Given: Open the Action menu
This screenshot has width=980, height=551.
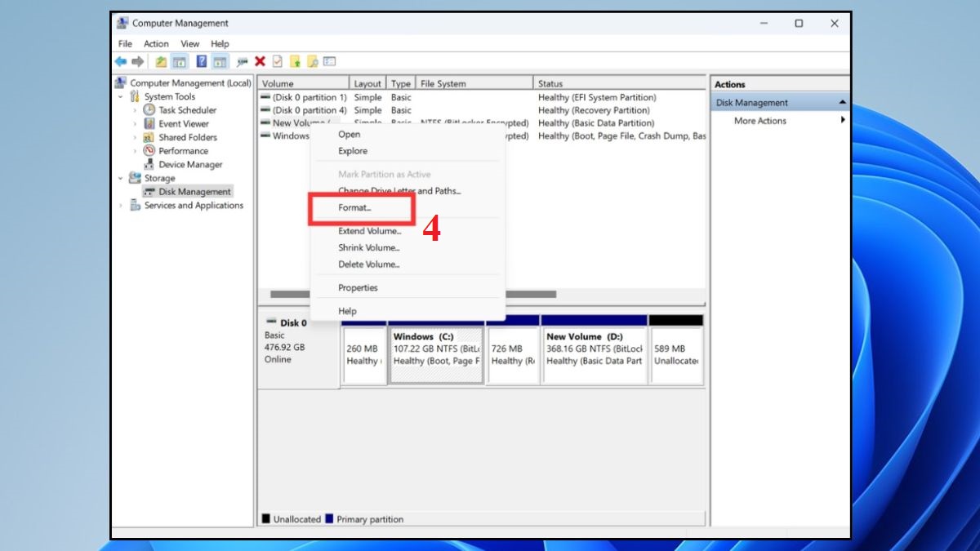Looking at the screenshot, I should click(x=155, y=43).
